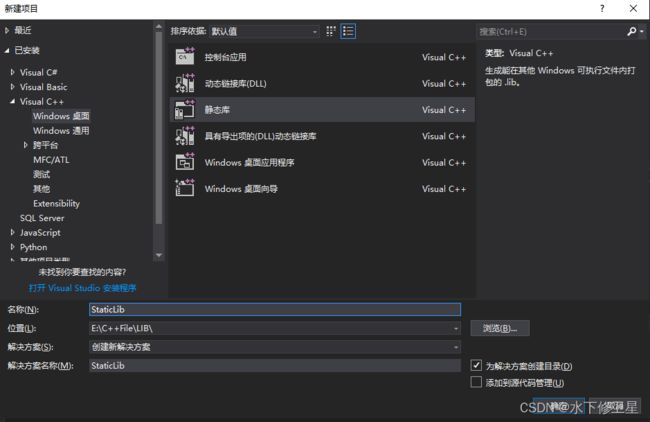The height and width of the screenshot is (422, 650).
Task: Toggle 为解决方案创建目录 checkbox
Action: point(476,365)
